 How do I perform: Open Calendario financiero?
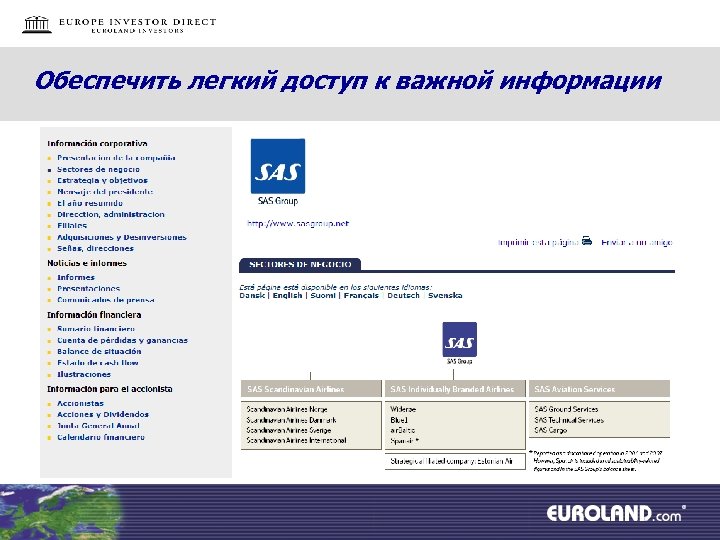coord(101,437)
